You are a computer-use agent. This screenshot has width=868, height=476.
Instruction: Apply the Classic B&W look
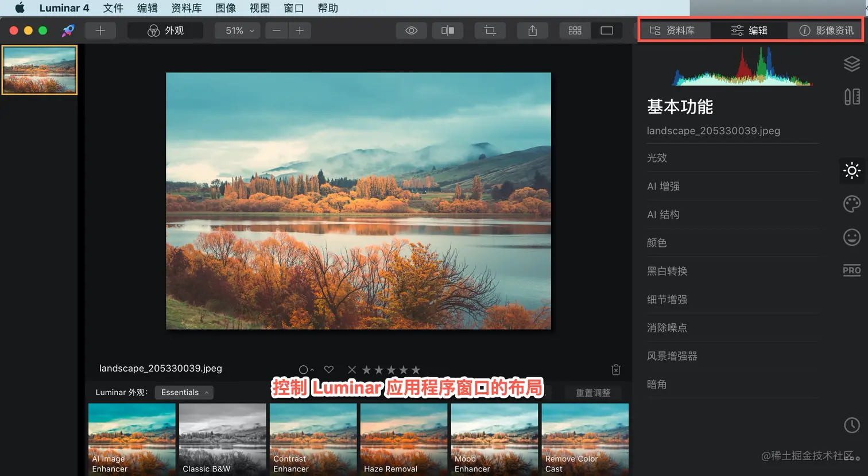coord(223,439)
